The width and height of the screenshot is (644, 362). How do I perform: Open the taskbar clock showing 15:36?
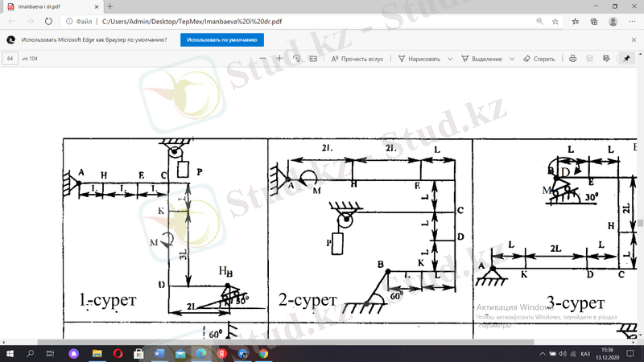608,353
